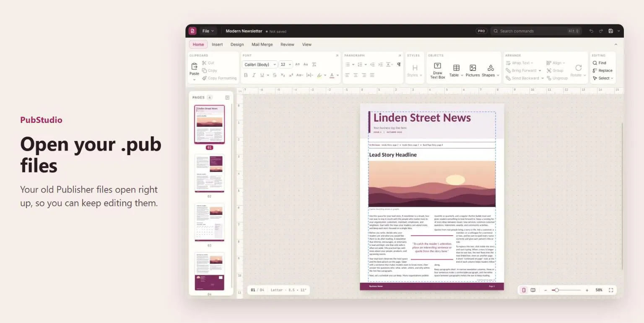Viewport: 644px width, 323px height.
Task: Open the font size 12 dropdown
Action: click(x=286, y=65)
